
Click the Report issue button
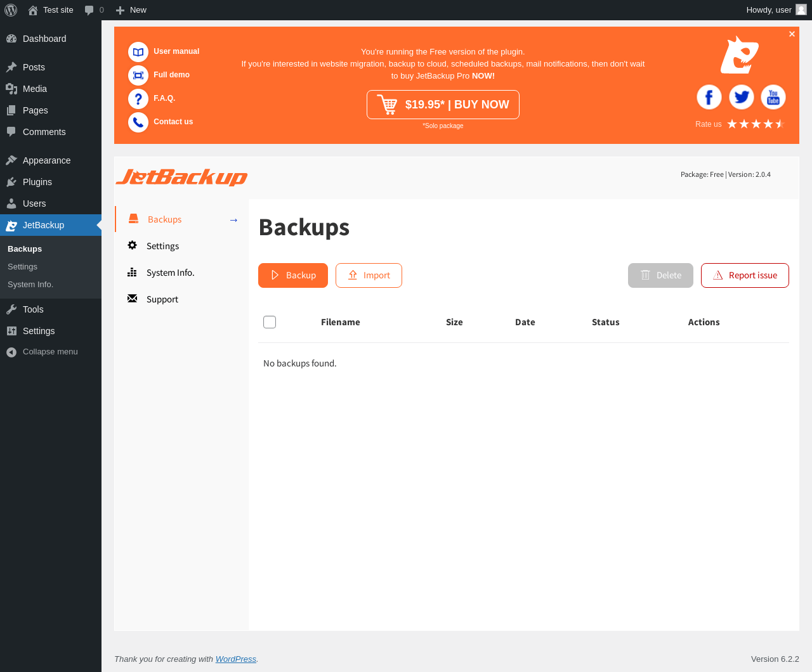[x=745, y=275]
